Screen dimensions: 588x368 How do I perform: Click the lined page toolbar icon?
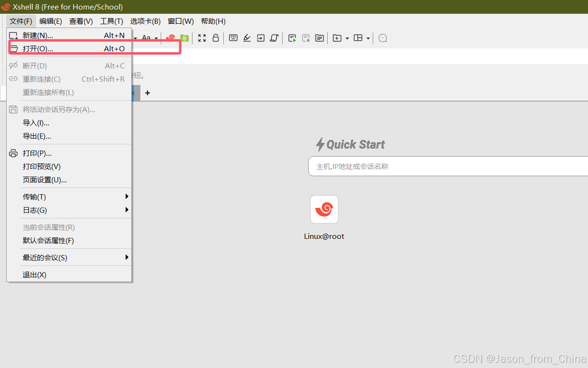[x=320, y=38]
